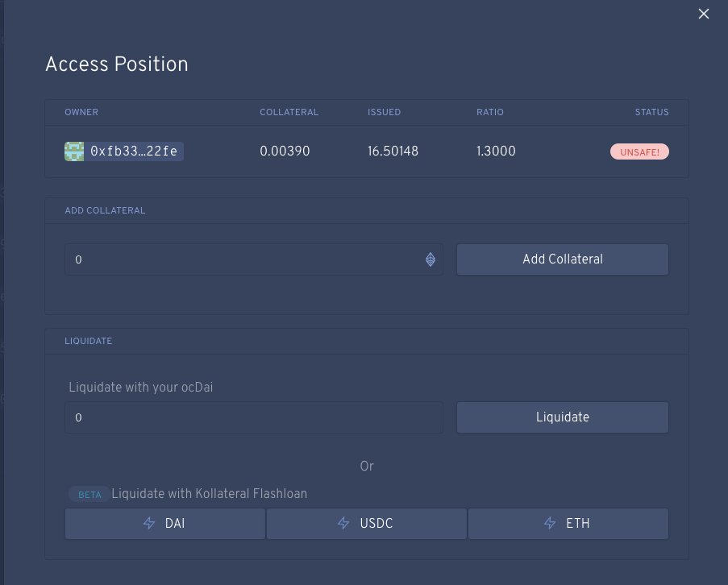The image size is (728, 585).
Task: Click 'Liquidate with Kollateral Flashloan' label
Action: click(x=210, y=494)
